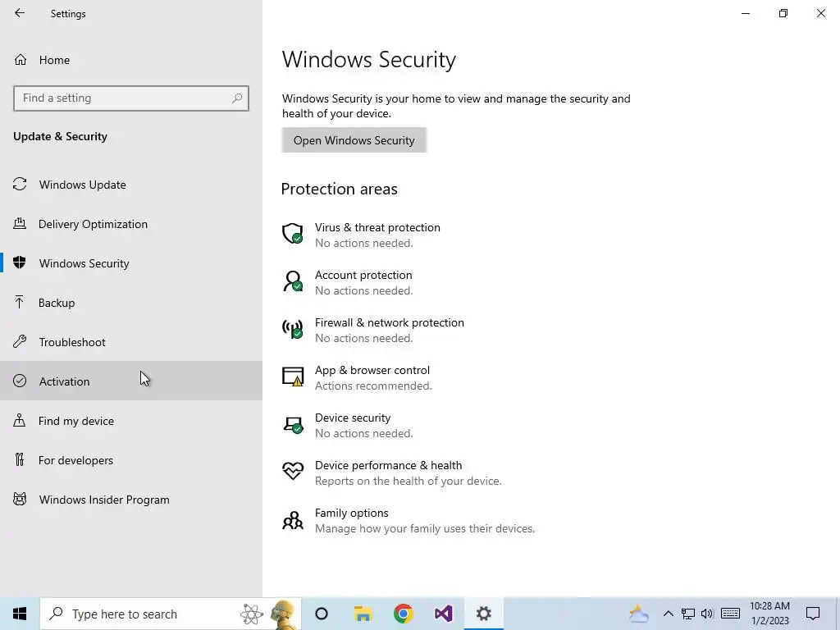Click the Windows Security sidebar label
This screenshot has width=840, height=630.
(84, 263)
